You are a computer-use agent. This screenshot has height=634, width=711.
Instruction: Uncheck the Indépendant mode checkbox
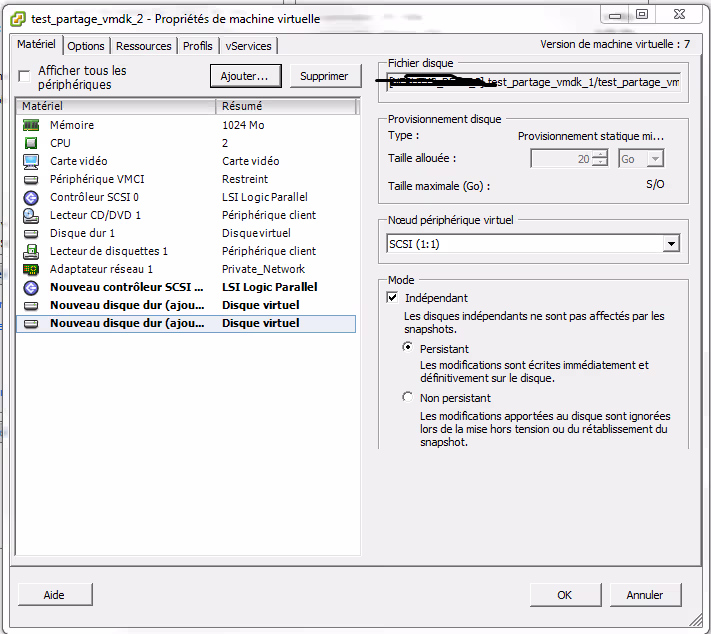[393, 298]
